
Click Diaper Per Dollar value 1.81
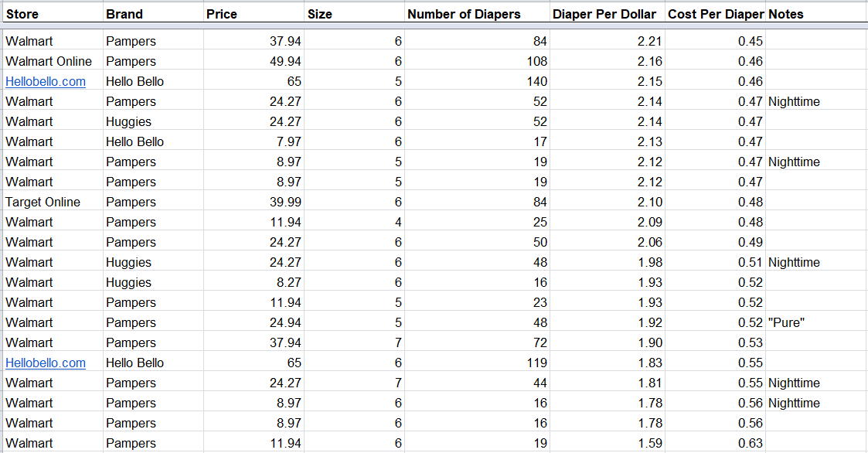coord(650,383)
